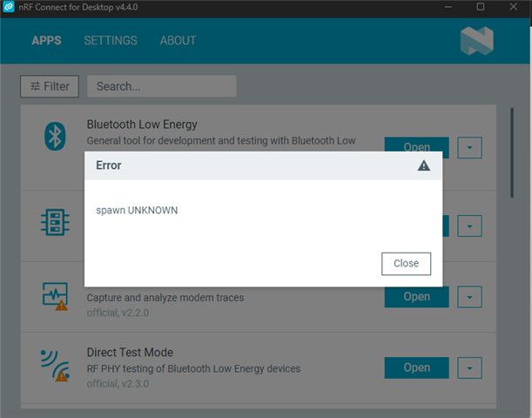Close the spawn UNKNOWN error dialog
The width and height of the screenshot is (532, 418).
tap(406, 263)
